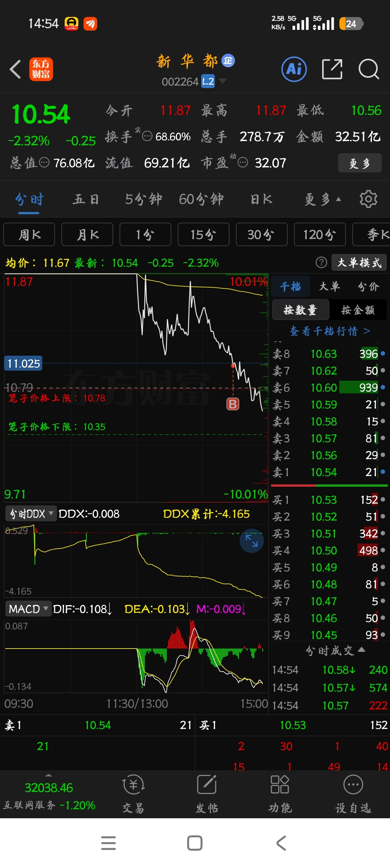Tap the buy/sell ratio bar

coord(329,486)
